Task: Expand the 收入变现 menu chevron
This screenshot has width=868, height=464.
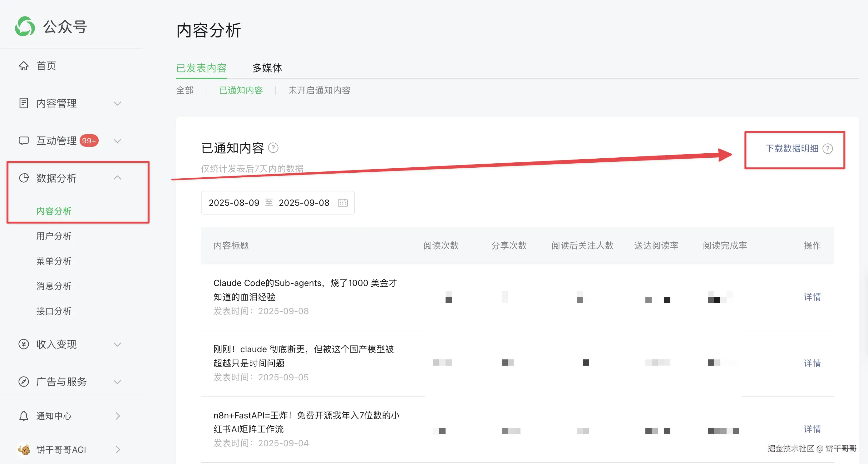Action: [x=117, y=344]
